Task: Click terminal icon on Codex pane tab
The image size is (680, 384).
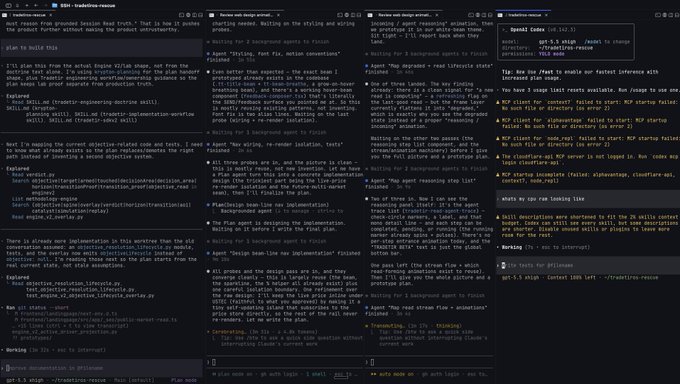Action: (x=500, y=15)
